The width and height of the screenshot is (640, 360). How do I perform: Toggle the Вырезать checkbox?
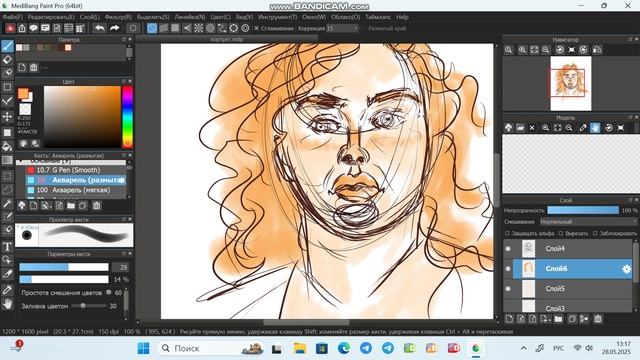click(561, 233)
